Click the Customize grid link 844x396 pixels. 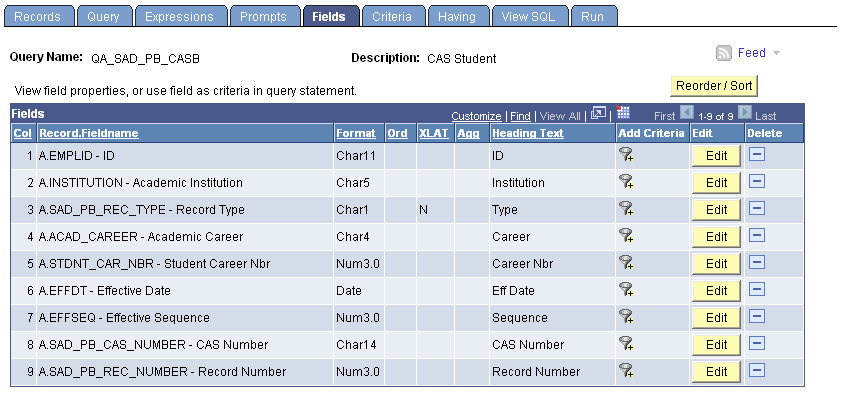476,116
